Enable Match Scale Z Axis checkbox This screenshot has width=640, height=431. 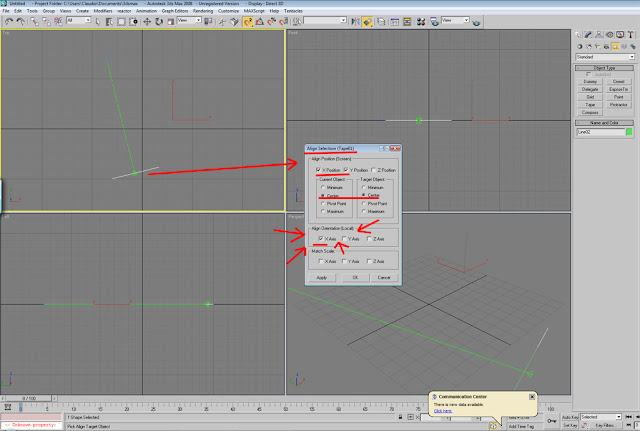point(369,261)
